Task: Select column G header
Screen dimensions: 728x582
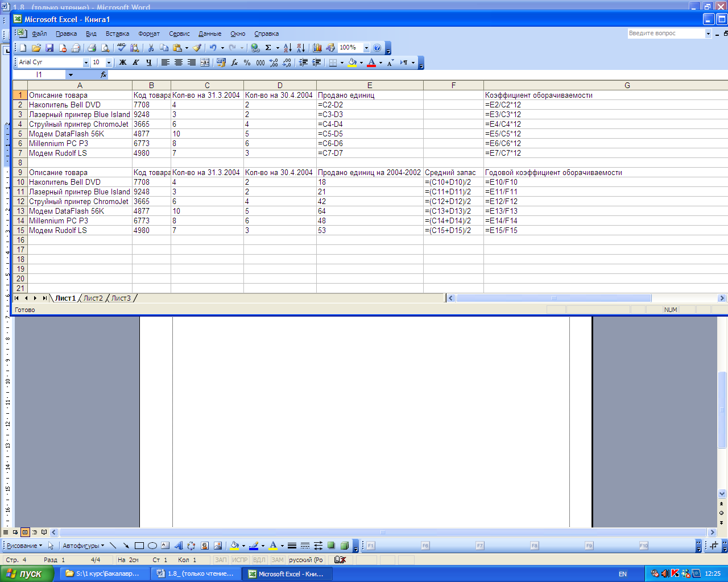Action: tap(606, 85)
